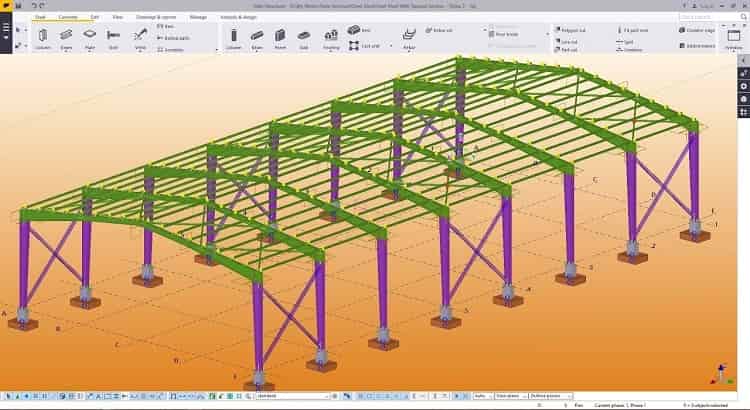Open the Manage ribbon tab
The height and width of the screenshot is (410, 750).
198,17
